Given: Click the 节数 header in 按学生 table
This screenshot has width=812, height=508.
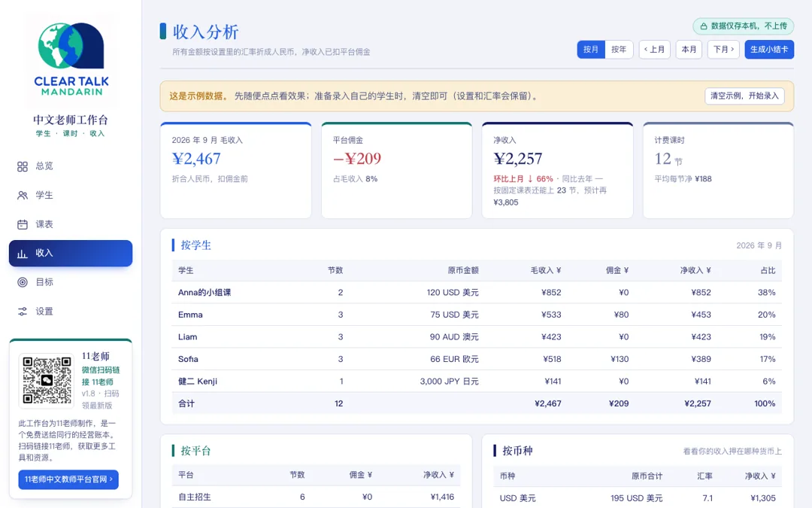Looking at the screenshot, I should pyautogui.click(x=335, y=271).
